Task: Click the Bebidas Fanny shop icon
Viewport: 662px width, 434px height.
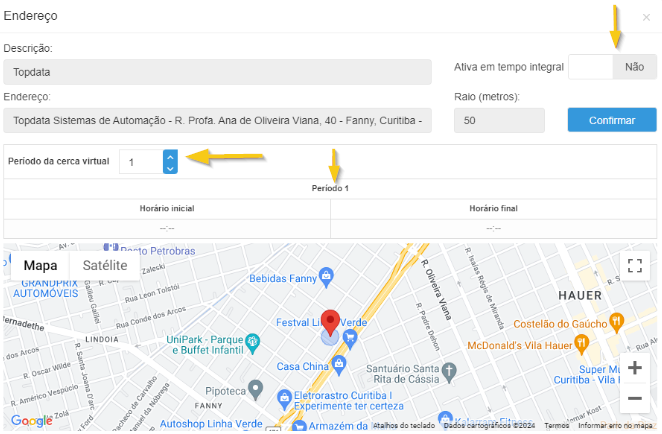Action: pos(325,275)
